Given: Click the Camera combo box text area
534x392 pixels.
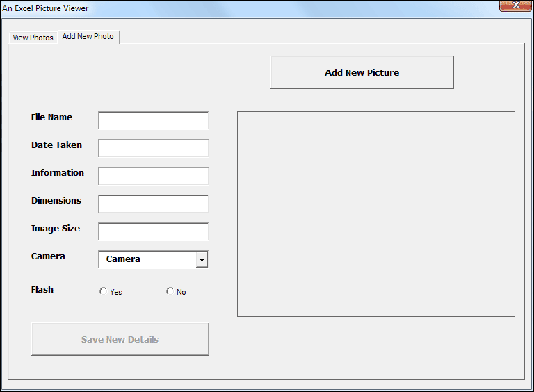Looking at the screenshot, I should 147,260.
